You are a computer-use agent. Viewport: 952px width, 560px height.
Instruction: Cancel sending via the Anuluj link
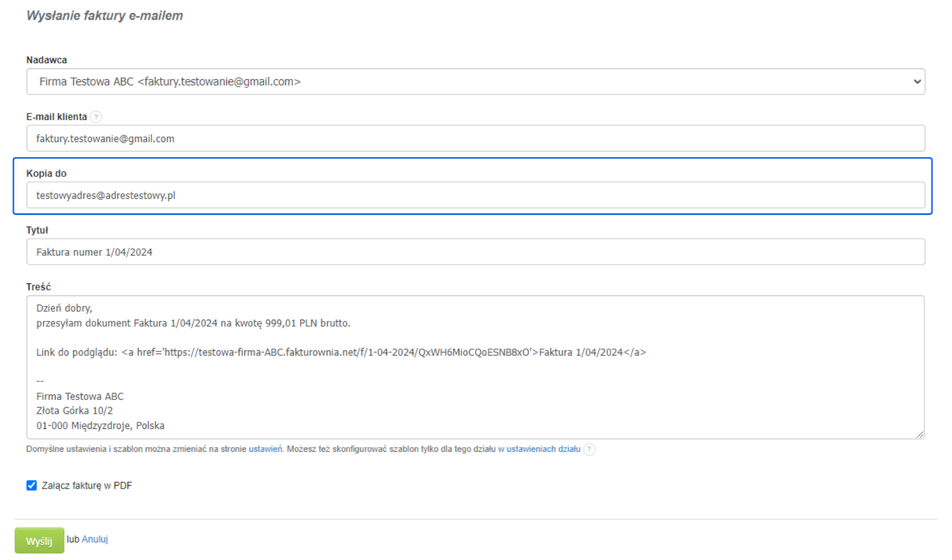(x=95, y=539)
